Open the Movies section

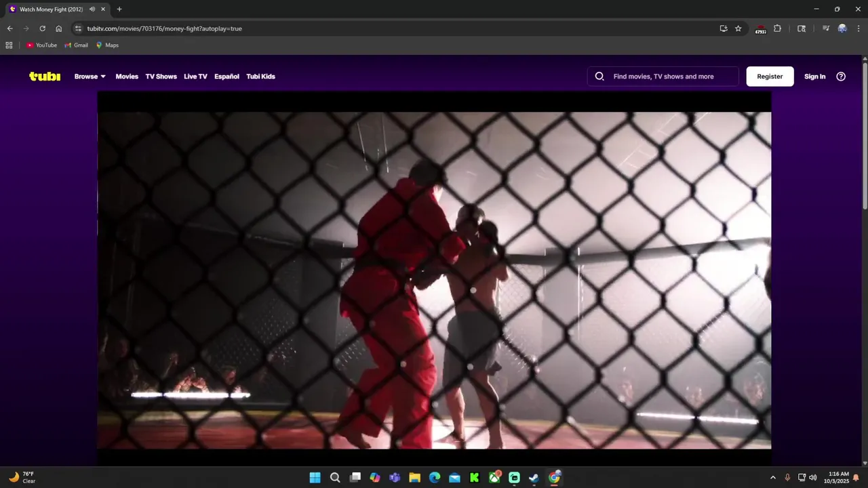pyautogui.click(x=127, y=77)
